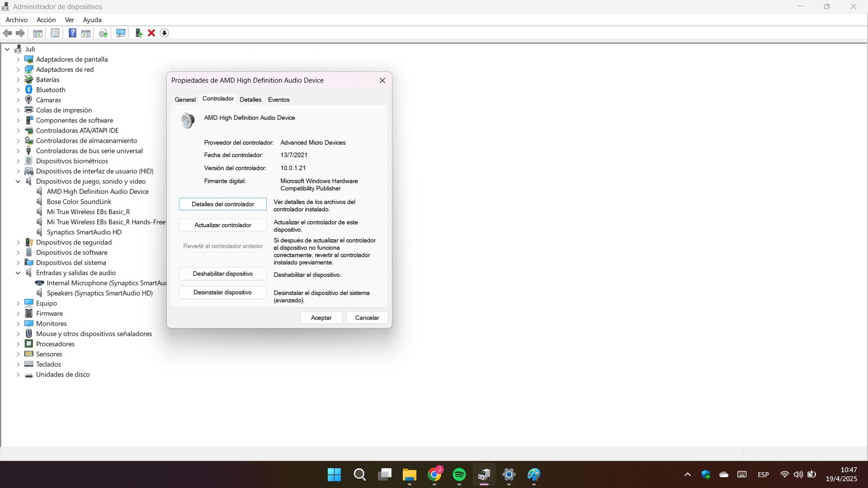
Task: Click the update driver gear toolbar icon
Action: pyautogui.click(x=103, y=33)
